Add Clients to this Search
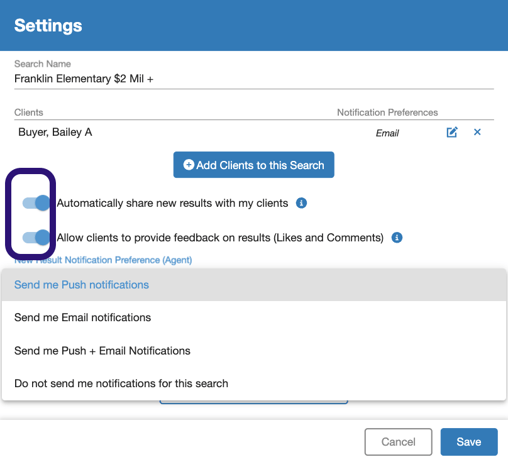 click(254, 165)
